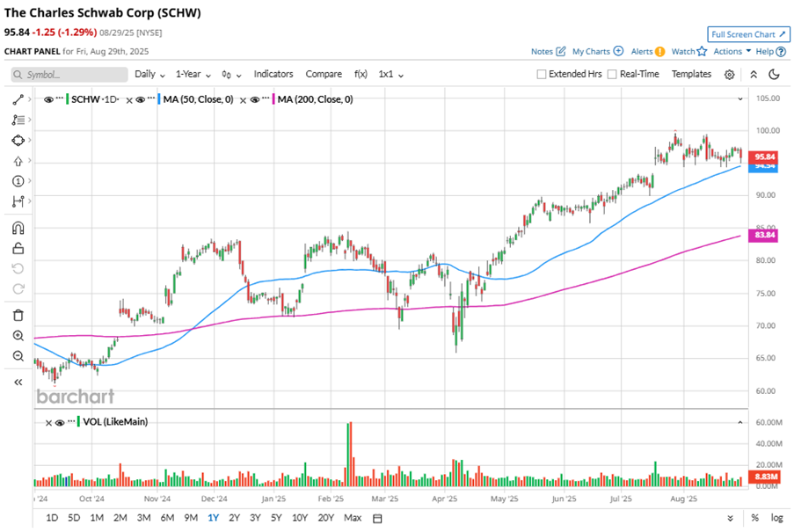Toggle percent scale
Viewport: 794px width, 532px height.
(755, 518)
